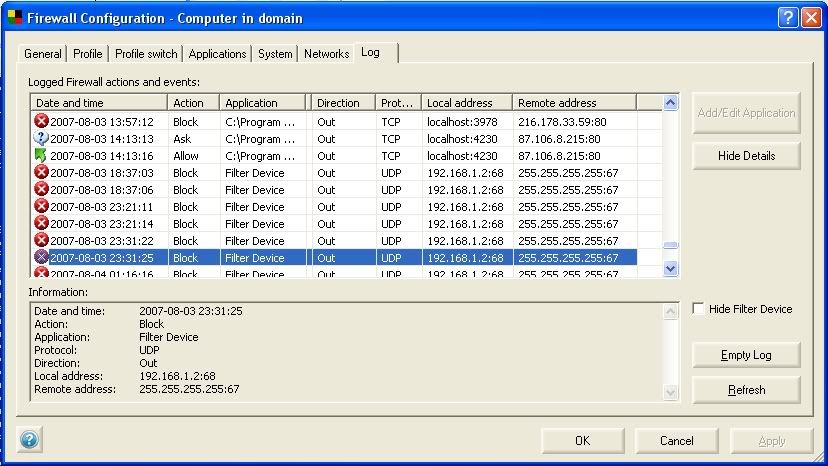
Task: Click the question mark Ask icon at 14:13:13
Action: (41, 138)
